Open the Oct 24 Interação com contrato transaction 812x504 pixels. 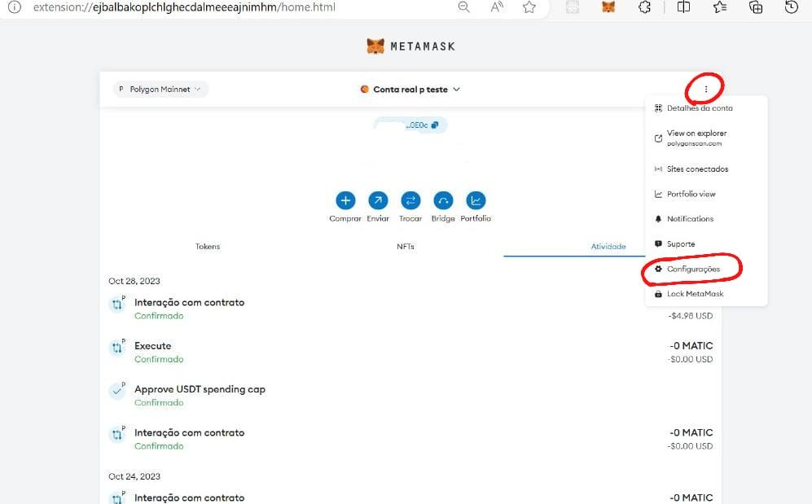click(x=410, y=497)
